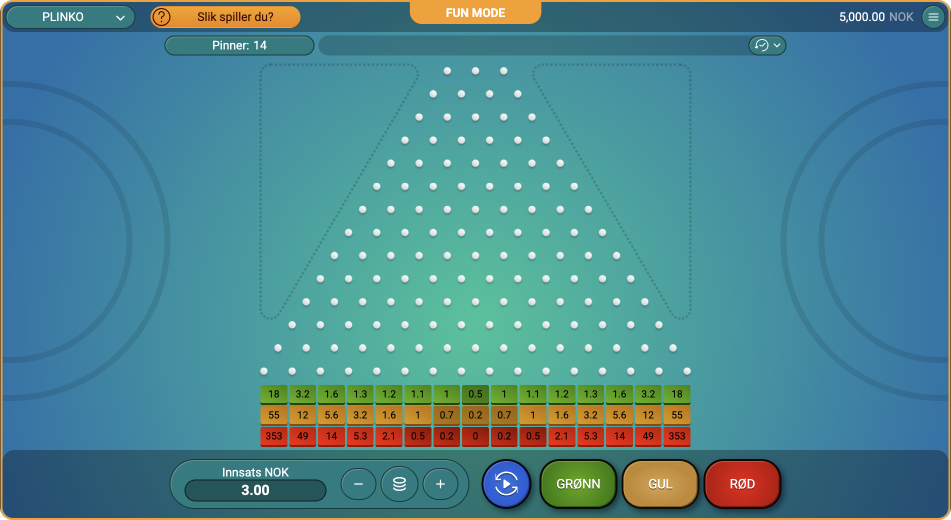Click the 5,000.00 NOK balance
951x520 pixels.
coord(876,17)
